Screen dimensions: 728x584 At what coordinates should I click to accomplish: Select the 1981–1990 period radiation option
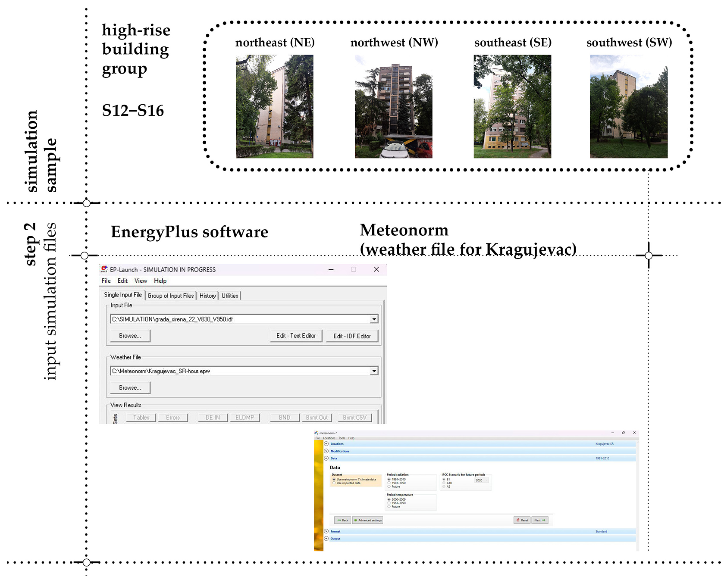tap(389, 483)
